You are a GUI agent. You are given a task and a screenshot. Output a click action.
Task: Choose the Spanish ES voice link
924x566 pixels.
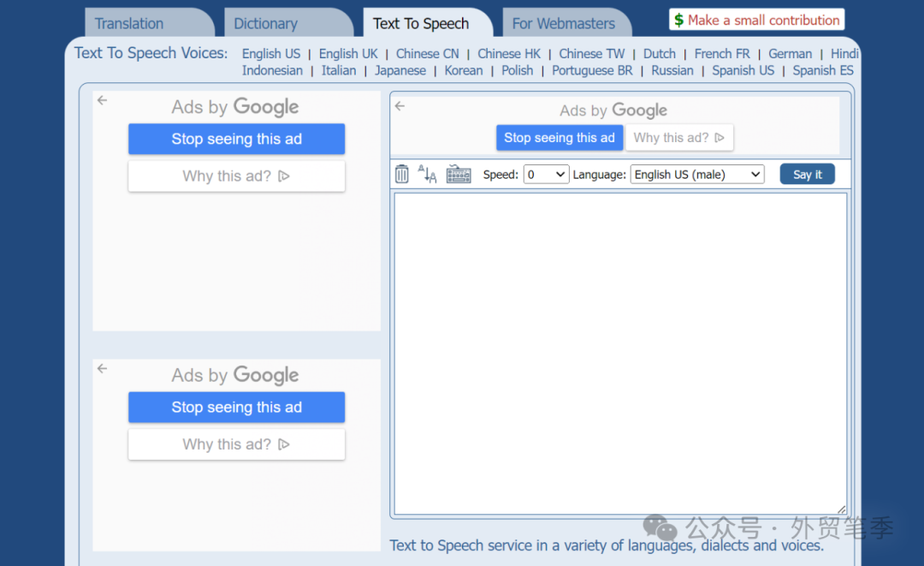pos(823,71)
